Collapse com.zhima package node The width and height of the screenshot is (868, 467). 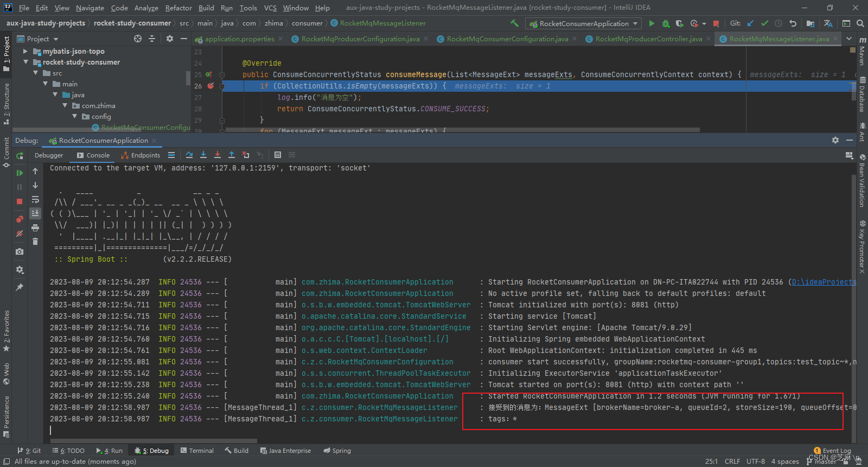65,105
